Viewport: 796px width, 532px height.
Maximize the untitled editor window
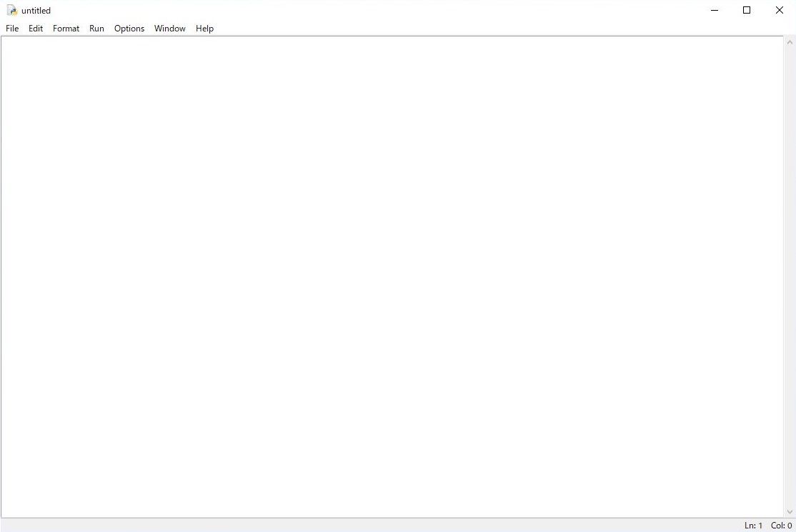click(747, 11)
